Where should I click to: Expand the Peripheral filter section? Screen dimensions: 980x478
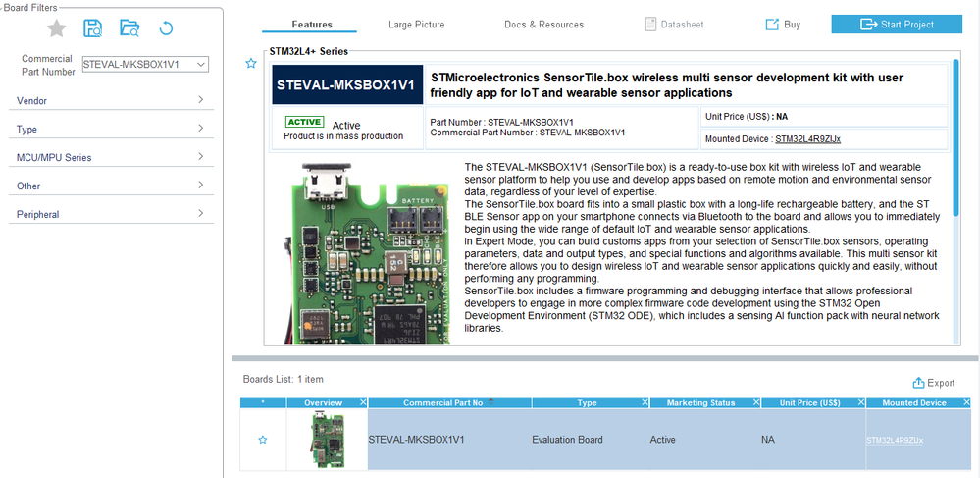111,214
